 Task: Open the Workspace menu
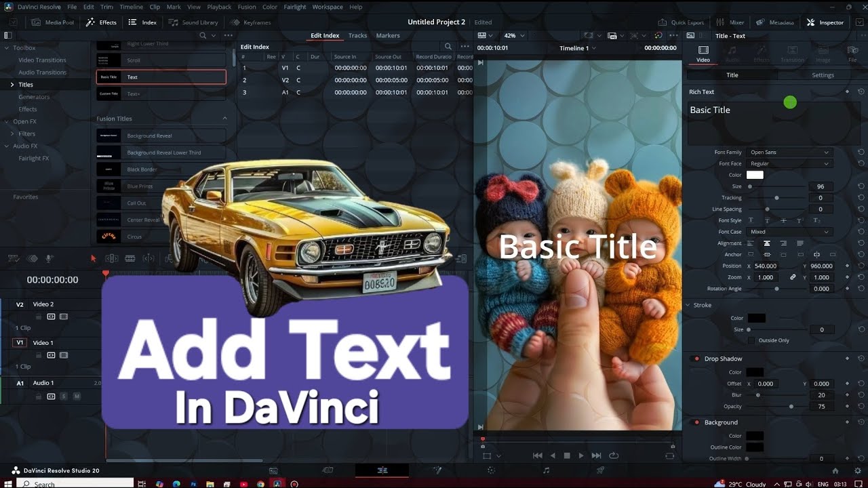click(328, 7)
